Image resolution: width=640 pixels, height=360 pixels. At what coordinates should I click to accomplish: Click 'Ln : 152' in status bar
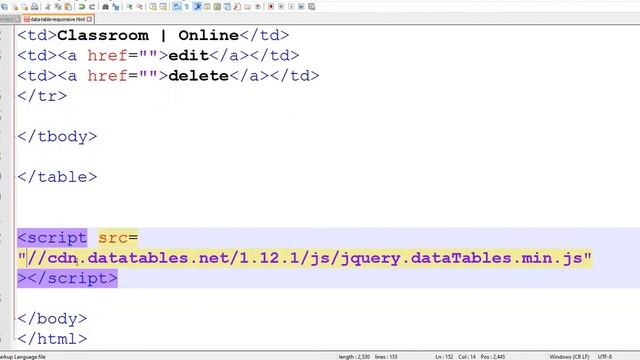[444, 357]
